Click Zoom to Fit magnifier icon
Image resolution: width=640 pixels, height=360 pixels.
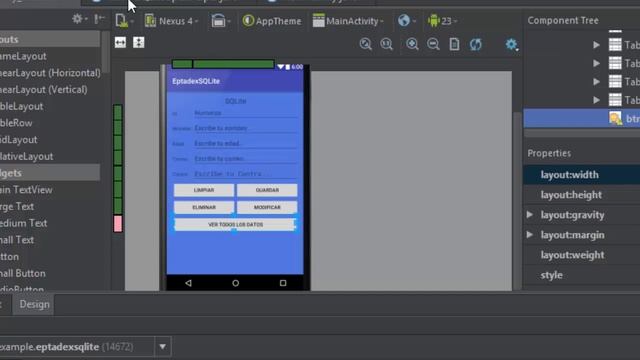[x=366, y=44]
